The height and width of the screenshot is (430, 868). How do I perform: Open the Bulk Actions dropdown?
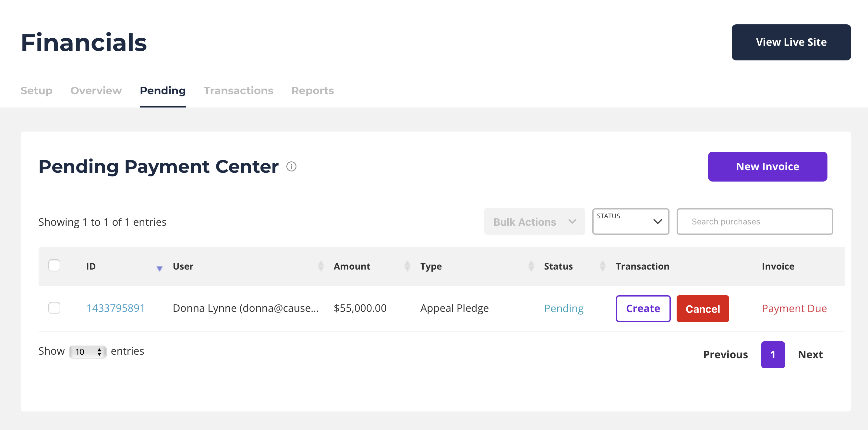click(534, 221)
